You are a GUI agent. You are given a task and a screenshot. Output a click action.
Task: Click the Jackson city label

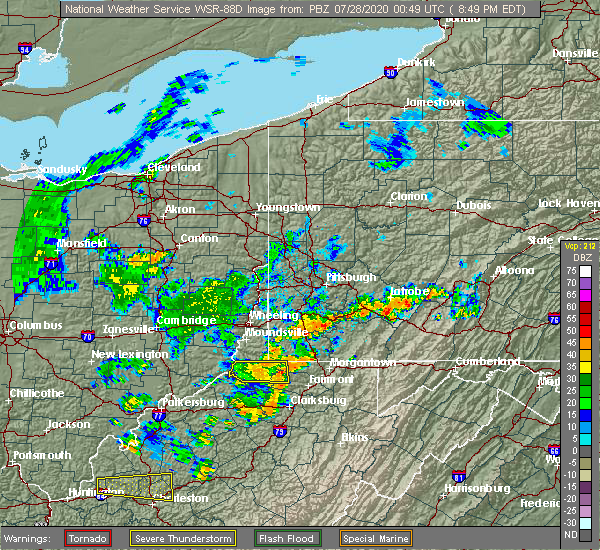69,424
